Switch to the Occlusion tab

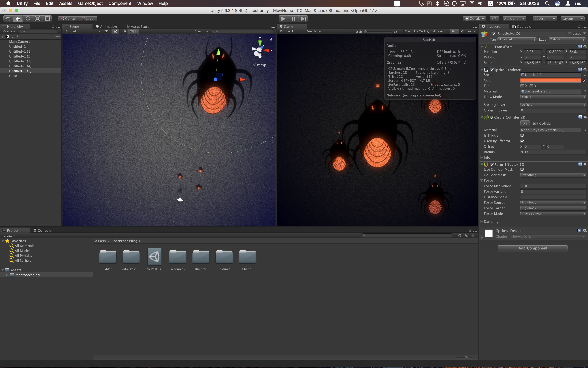[523, 26]
